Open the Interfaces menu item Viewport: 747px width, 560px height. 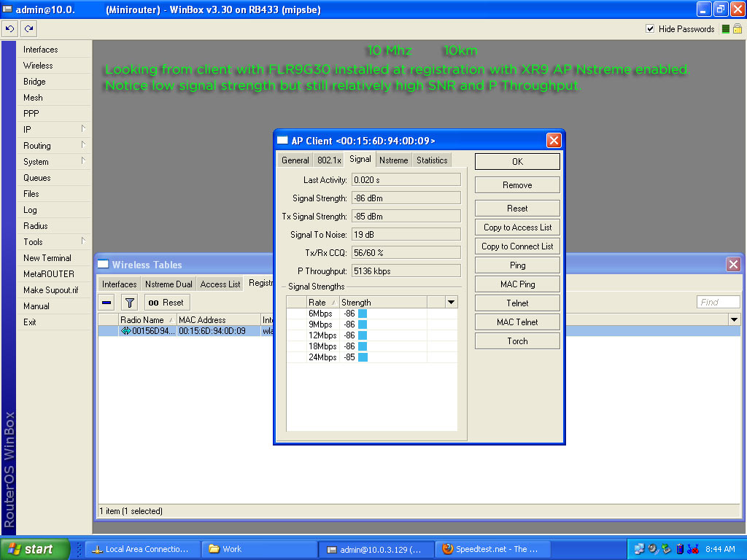[x=41, y=50]
